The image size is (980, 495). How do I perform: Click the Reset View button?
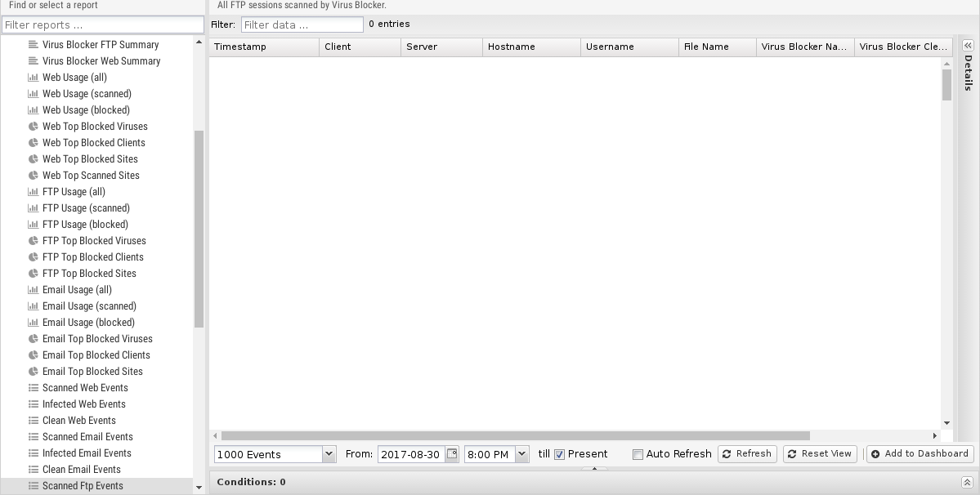coord(820,454)
